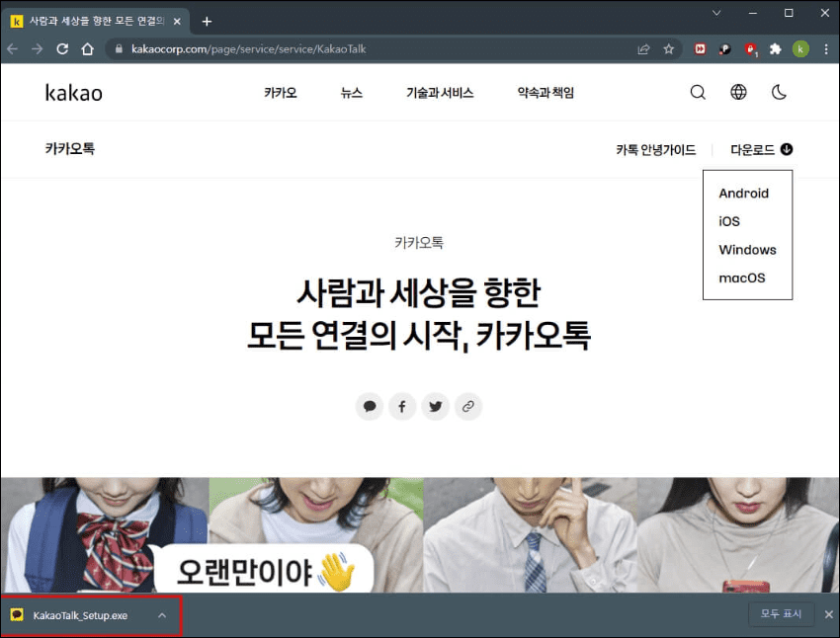Viewport: 840px width, 638px height.
Task: Share this page via address bar icon
Action: (x=643, y=49)
